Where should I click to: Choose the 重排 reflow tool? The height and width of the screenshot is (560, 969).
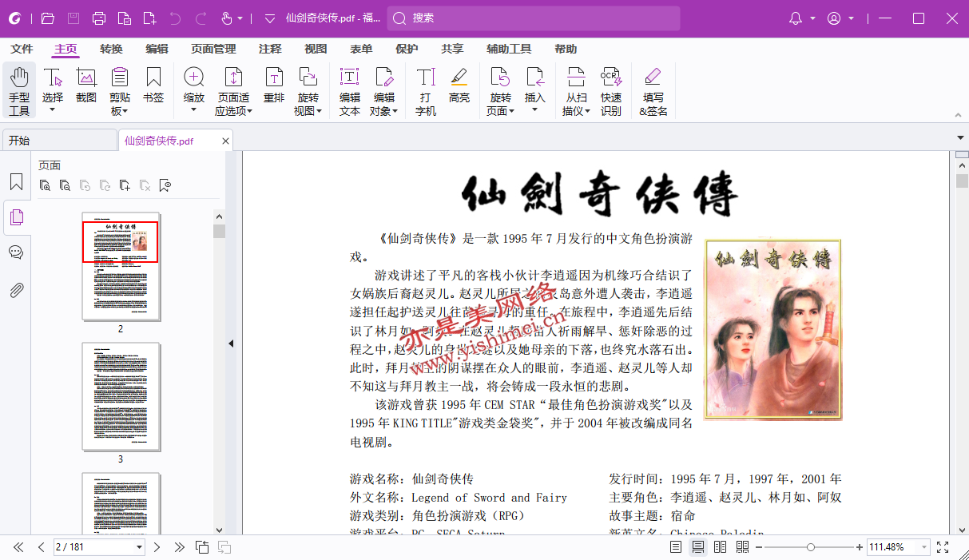[274, 86]
